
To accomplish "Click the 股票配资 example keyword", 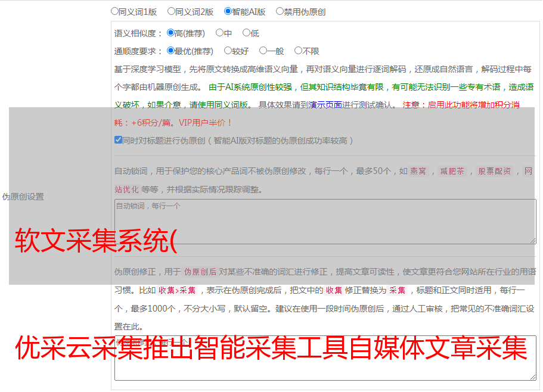I will pos(494,171).
